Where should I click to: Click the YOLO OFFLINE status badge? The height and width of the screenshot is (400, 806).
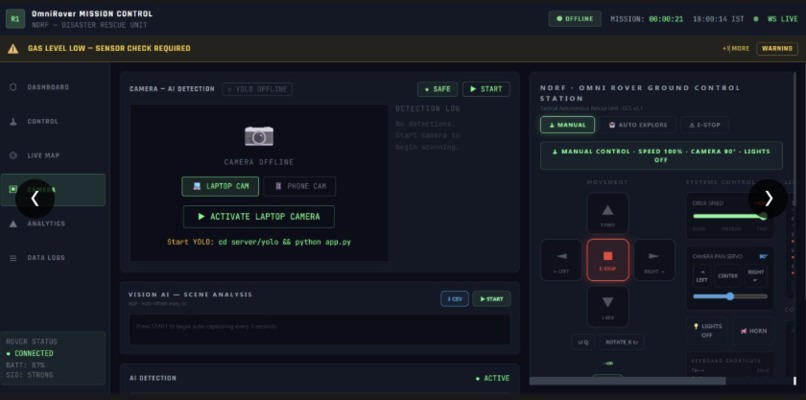pos(257,89)
